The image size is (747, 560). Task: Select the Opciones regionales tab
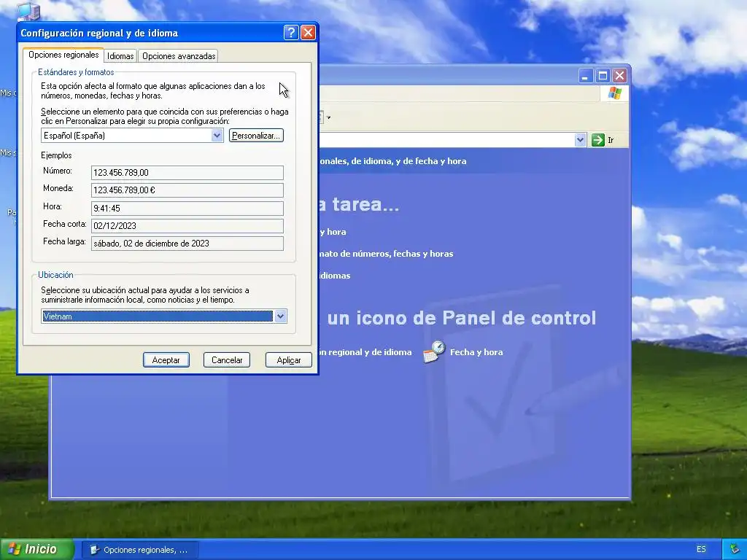(63, 55)
